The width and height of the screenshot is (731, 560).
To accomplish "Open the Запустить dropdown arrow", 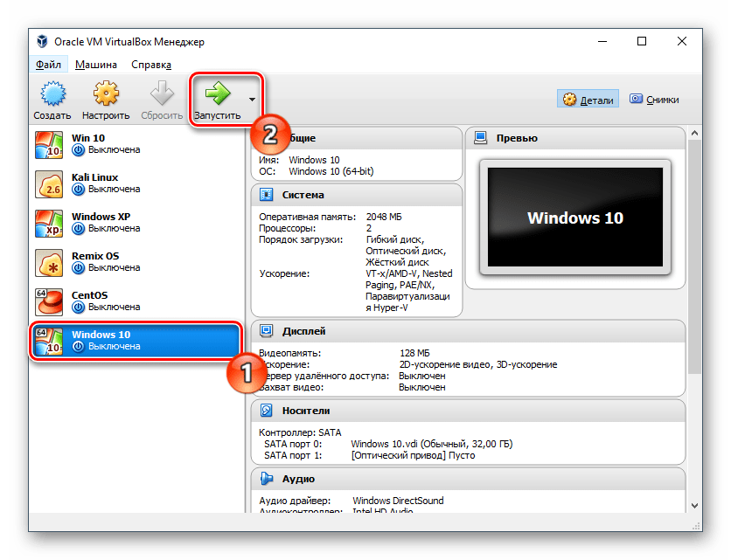I will 252,99.
